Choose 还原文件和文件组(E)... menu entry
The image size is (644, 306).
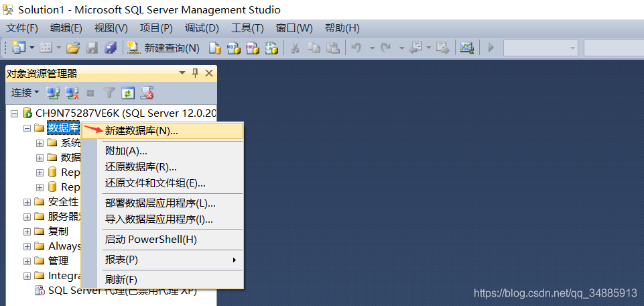pos(163,183)
